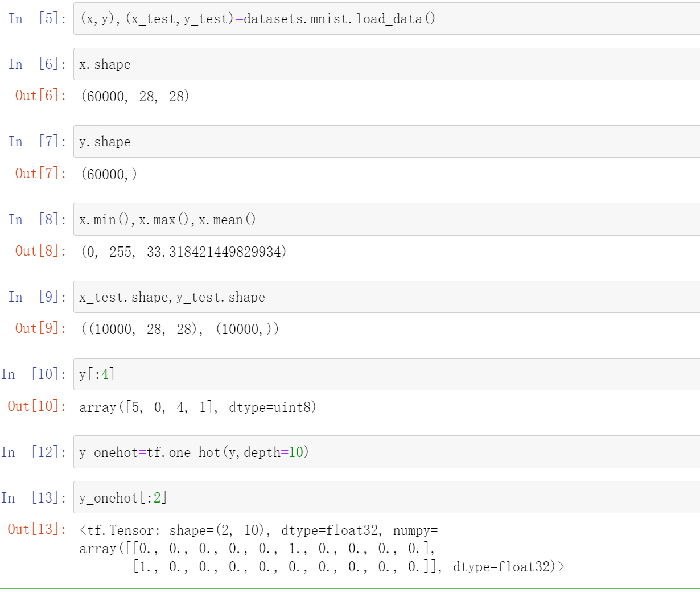Viewport: 700px width, 593px height.
Task: Click the Out[10] prompt label
Action: (x=37, y=406)
